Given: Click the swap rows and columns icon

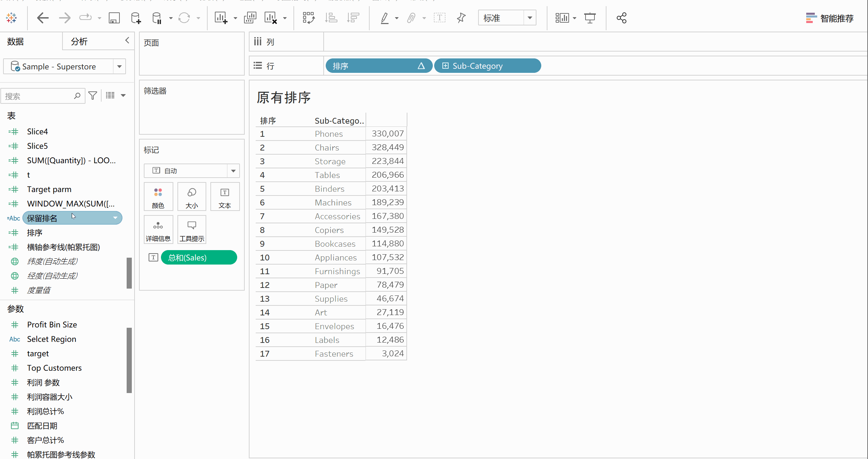Looking at the screenshot, I should tap(309, 18).
